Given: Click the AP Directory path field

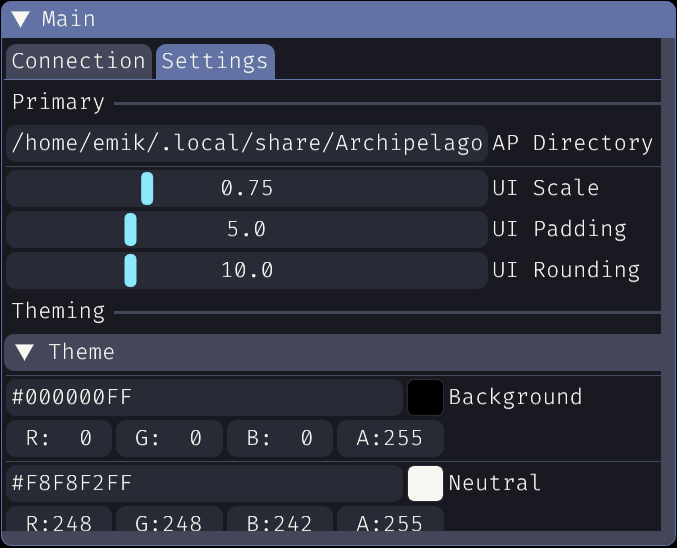Looking at the screenshot, I should coord(246,143).
